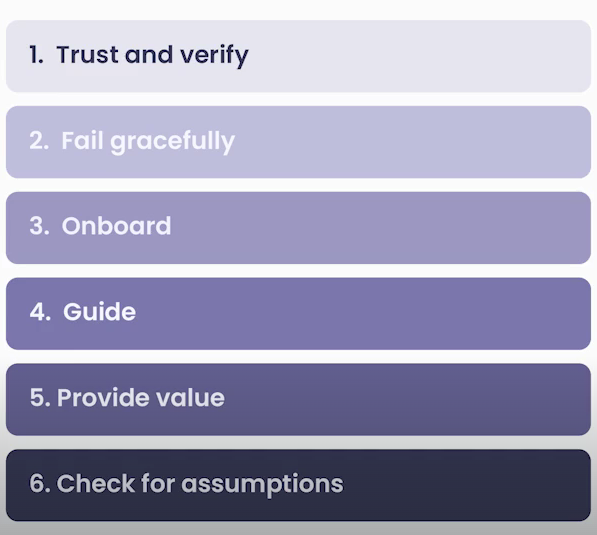Image resolution: width=597 pixels, height=535 pixels.
Task: Click number 3 beside Onboard
Action: pyautogui.click(x=39, y=226)
